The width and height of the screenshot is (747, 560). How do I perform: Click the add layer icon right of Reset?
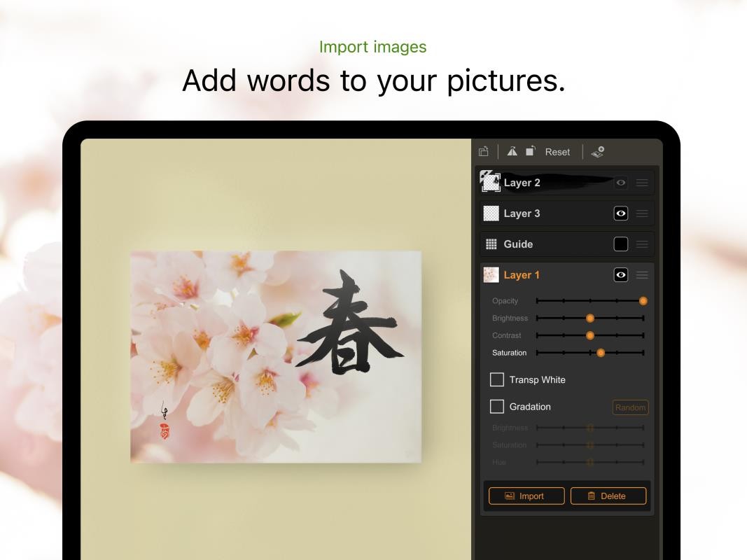(596, 151)
